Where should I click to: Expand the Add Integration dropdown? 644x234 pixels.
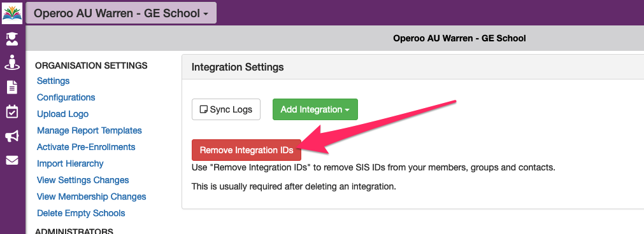click(x=315, y=109)
